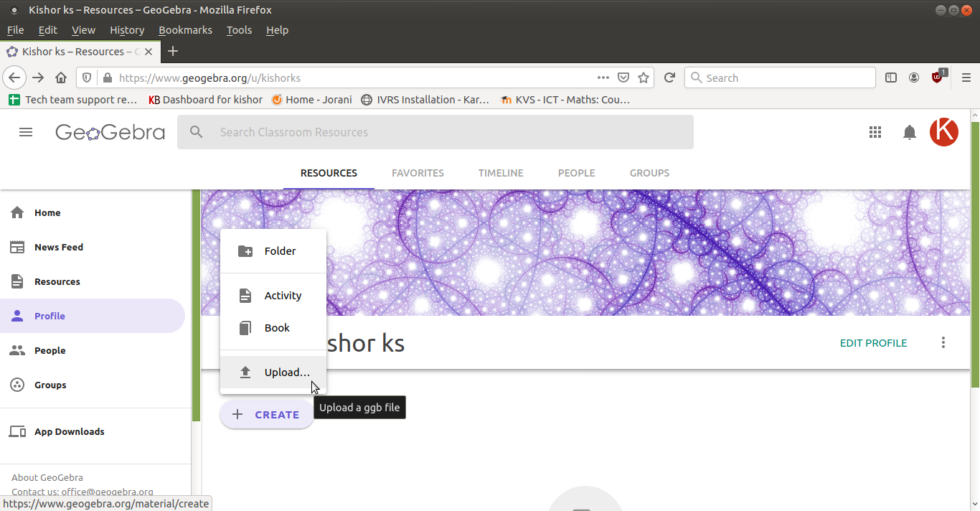This screenshot has width=980, height=511.
Task: Open App Downloads in sidebar
Action: pos(93,431)
